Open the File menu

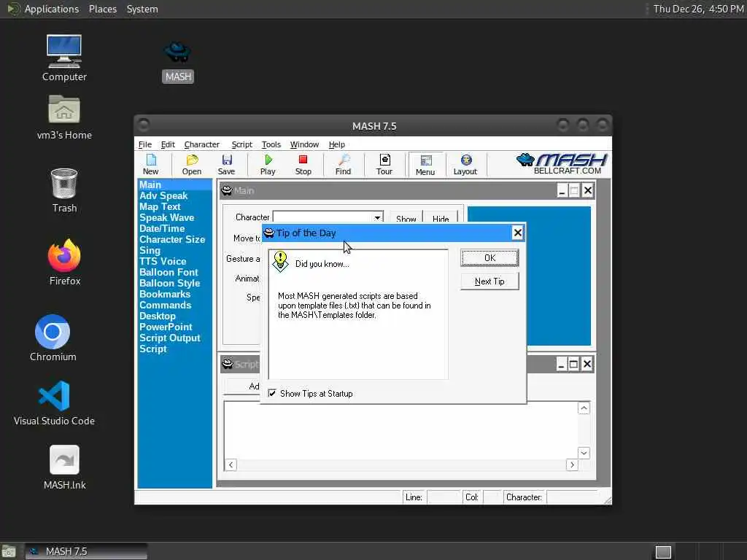point(145,144)
